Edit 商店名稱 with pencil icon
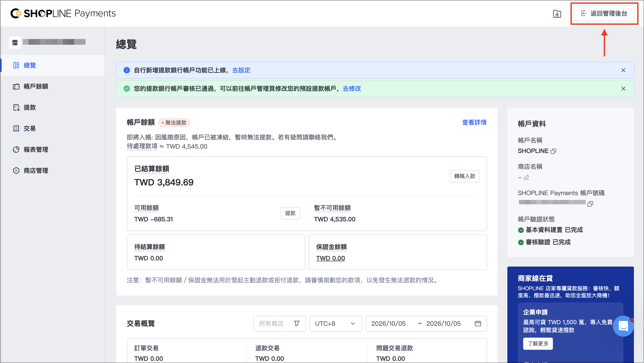Viewport: 644px width, 363px height. pos(526,177)
